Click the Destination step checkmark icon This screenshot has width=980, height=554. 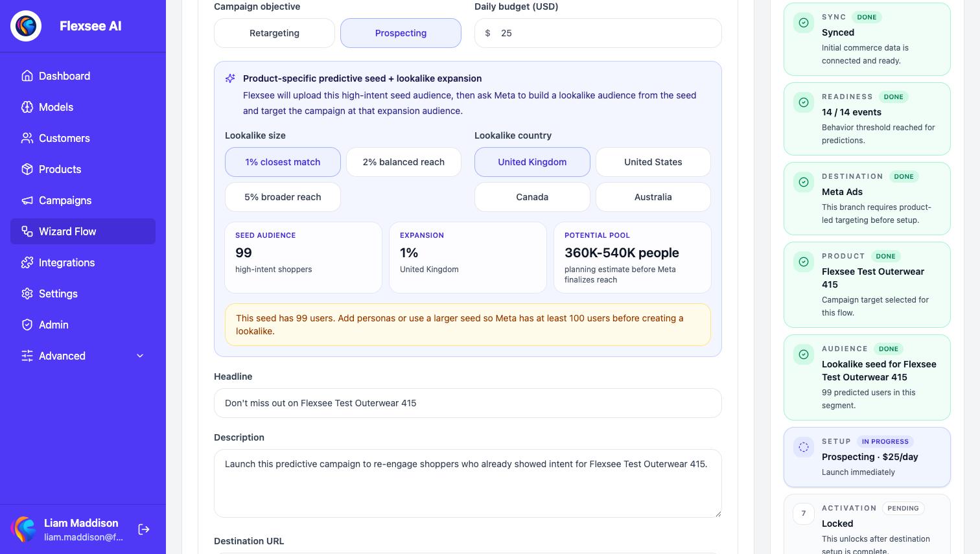pyautogui.click(x=804, y=182)
